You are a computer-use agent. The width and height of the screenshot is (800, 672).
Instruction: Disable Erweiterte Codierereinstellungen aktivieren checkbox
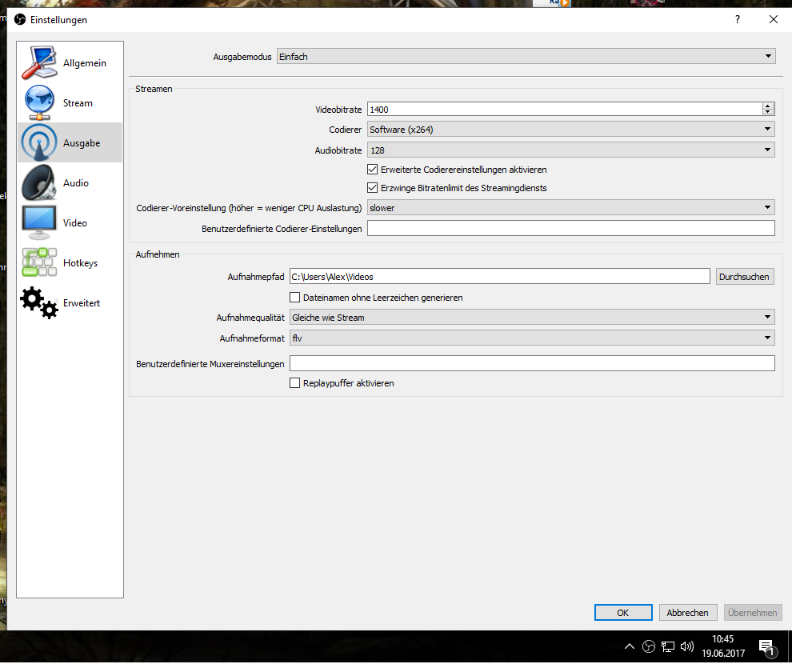372,170
